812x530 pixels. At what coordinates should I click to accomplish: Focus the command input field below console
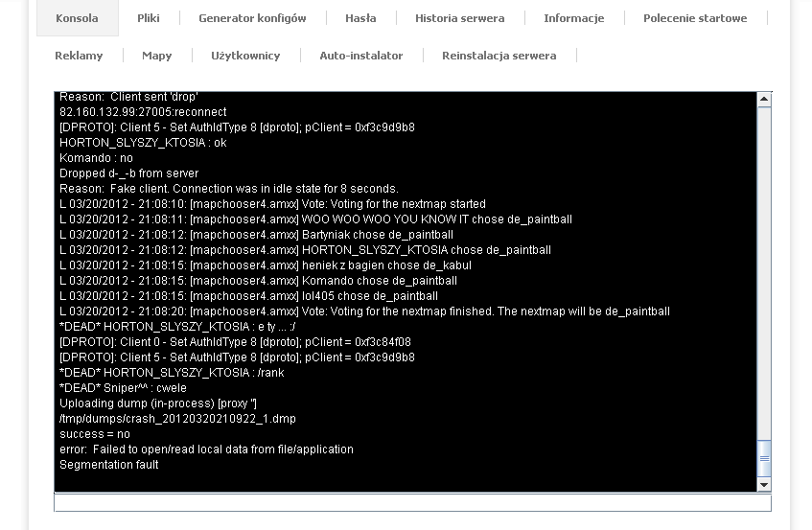coord(412,503)
